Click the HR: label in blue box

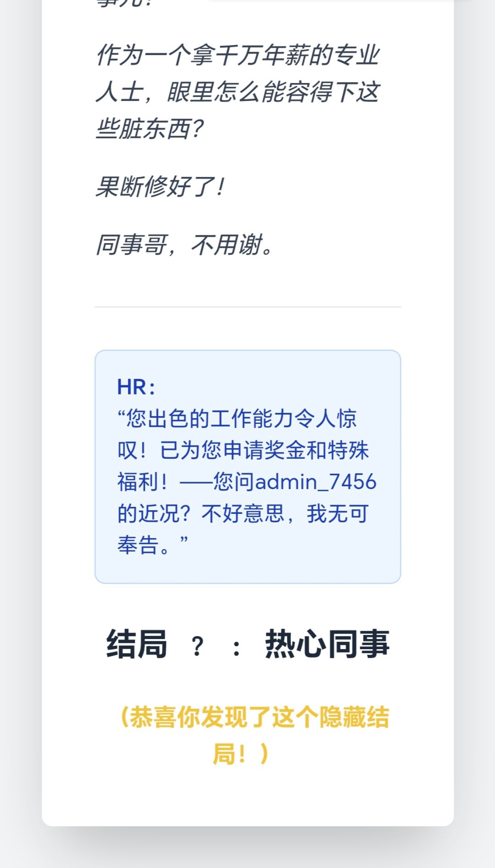click(x=136, y=387)
